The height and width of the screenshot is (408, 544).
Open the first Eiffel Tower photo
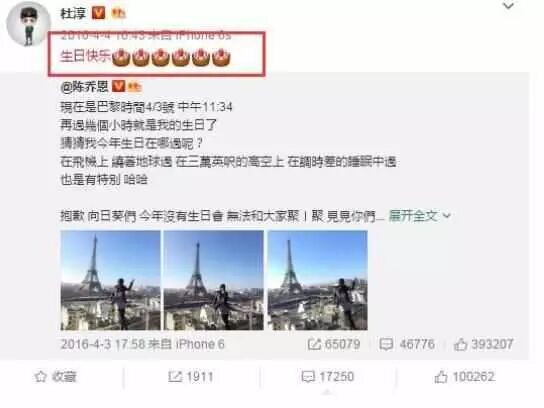pos(110,280)
